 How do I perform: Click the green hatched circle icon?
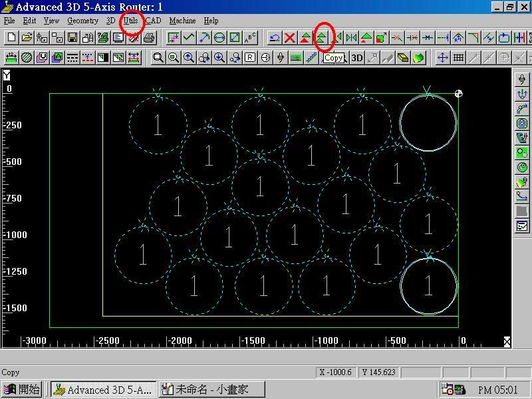click(27, 58)
